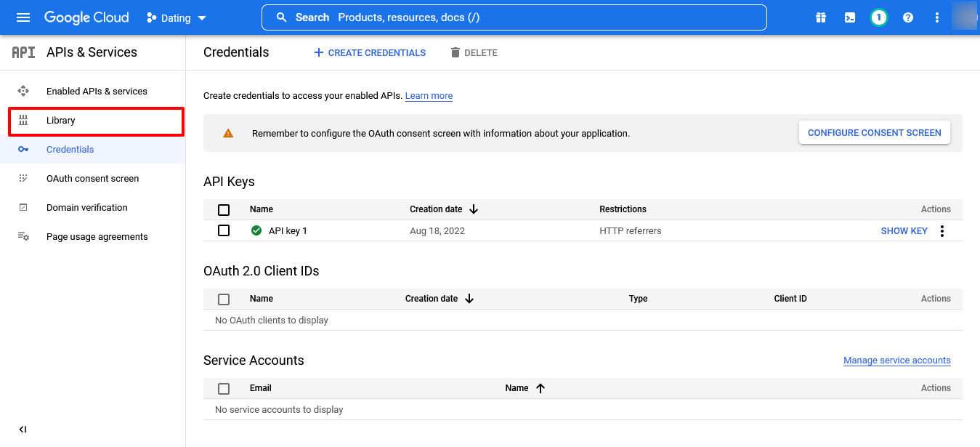Open Page usage agreements
This screenshot has width=980, height=447.
(x=97, y=236)
